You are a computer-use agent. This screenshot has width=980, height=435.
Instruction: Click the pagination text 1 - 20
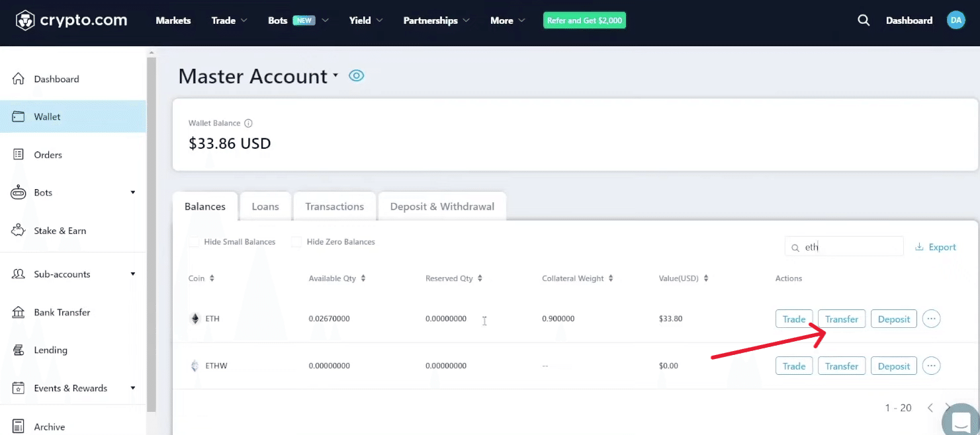(898, 408)
